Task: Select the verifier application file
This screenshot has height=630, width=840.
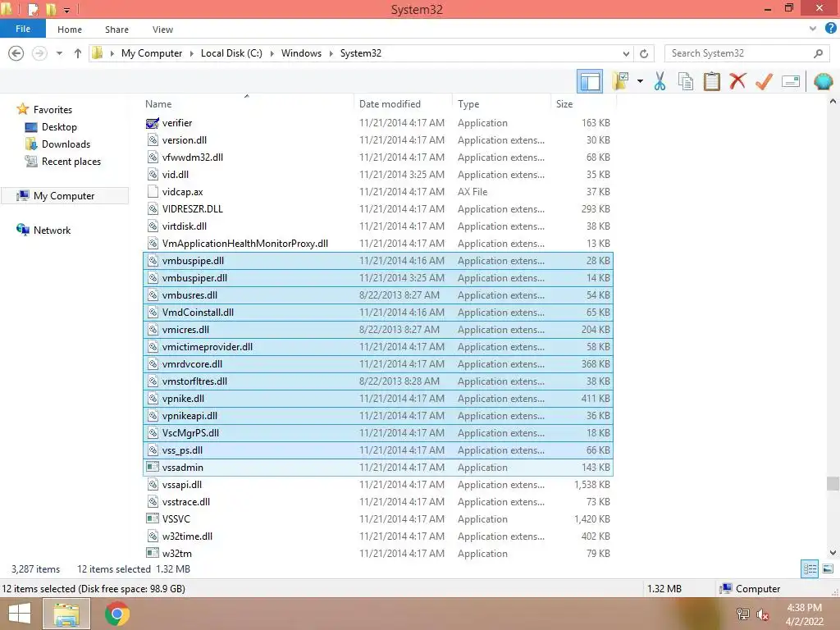Action: (377, 123)
